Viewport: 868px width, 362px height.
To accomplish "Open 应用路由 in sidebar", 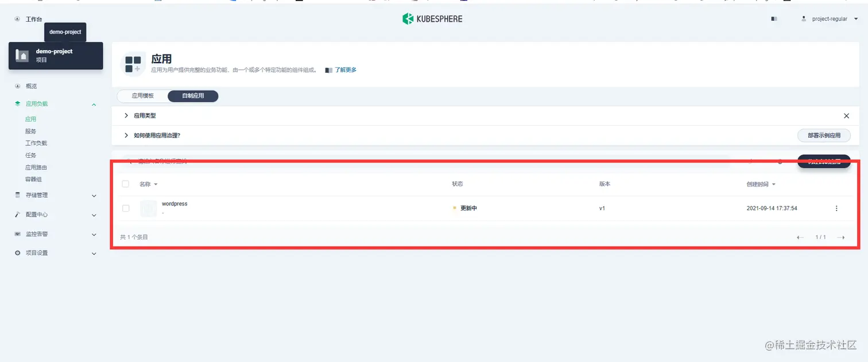I will coord(36,168).
